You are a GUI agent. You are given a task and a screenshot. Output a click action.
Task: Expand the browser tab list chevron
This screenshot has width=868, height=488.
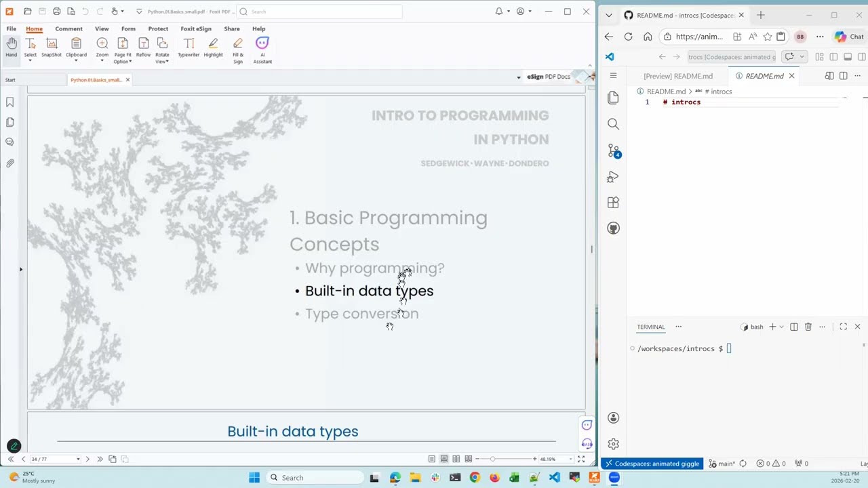click(609, 15)
